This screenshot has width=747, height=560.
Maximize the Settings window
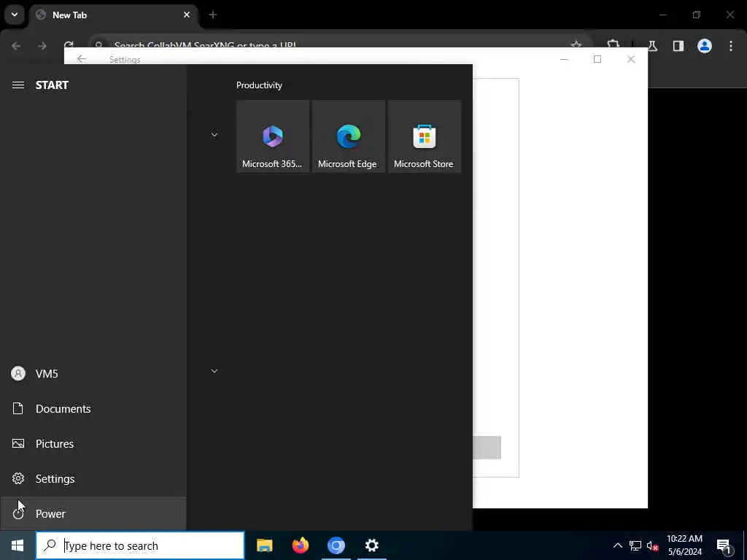[597, 59]
